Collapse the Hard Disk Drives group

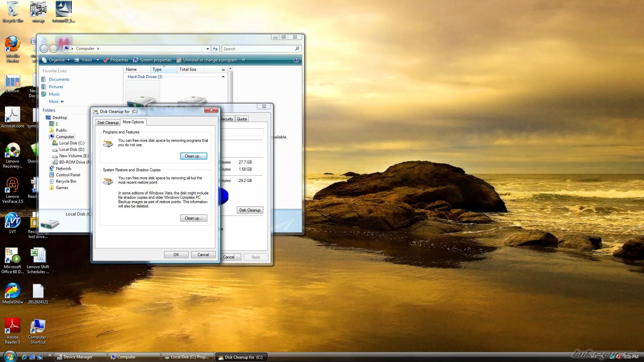coord(223,77)
